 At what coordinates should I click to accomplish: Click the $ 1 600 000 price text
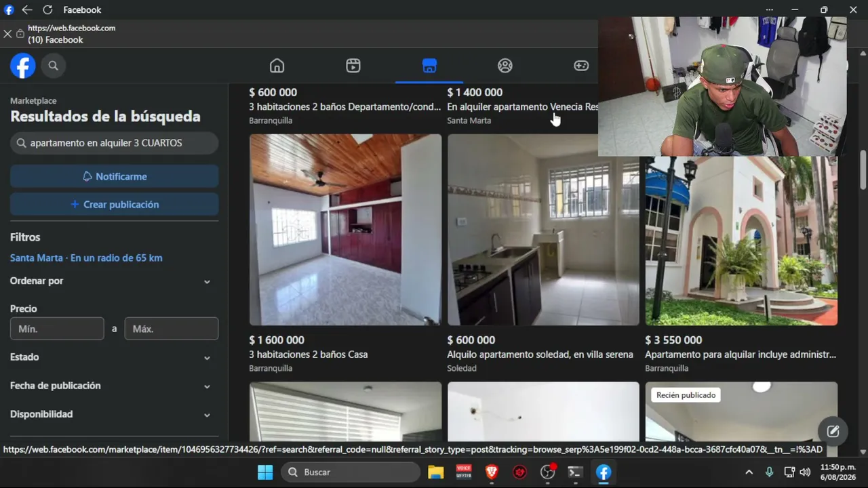click(x=277, y=340)
